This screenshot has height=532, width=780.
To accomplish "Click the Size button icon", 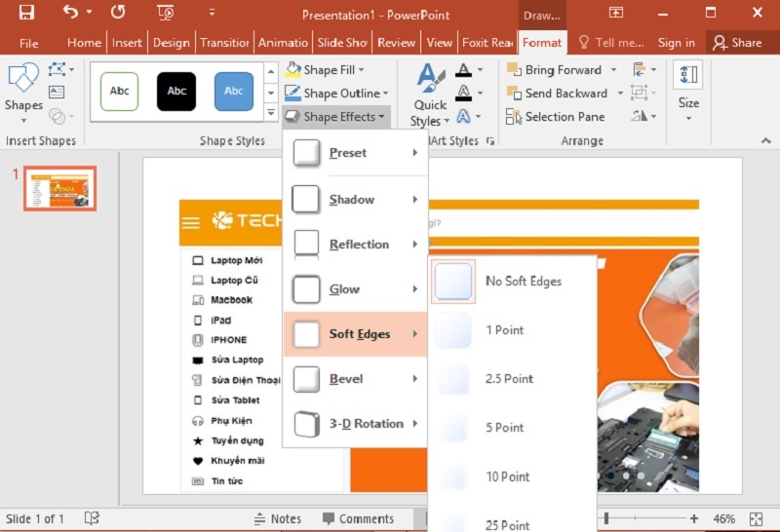I will point(687,76).
